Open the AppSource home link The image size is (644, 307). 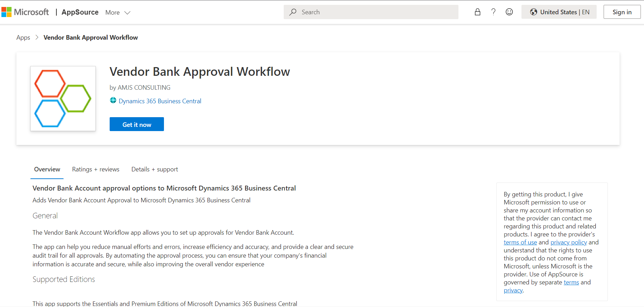pyautogui.click(x=80, y=12)
